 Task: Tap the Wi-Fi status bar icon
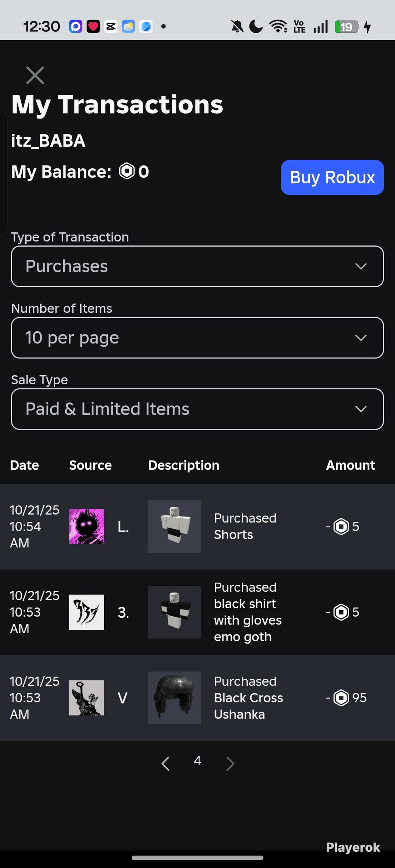click(278, 26)
